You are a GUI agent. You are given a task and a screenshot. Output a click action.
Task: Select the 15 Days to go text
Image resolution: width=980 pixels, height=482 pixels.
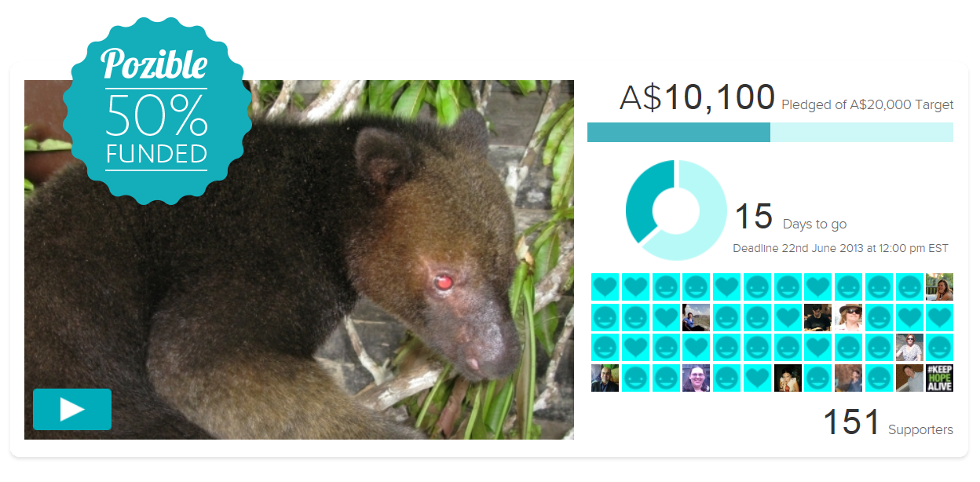click(x=790, y=217)
